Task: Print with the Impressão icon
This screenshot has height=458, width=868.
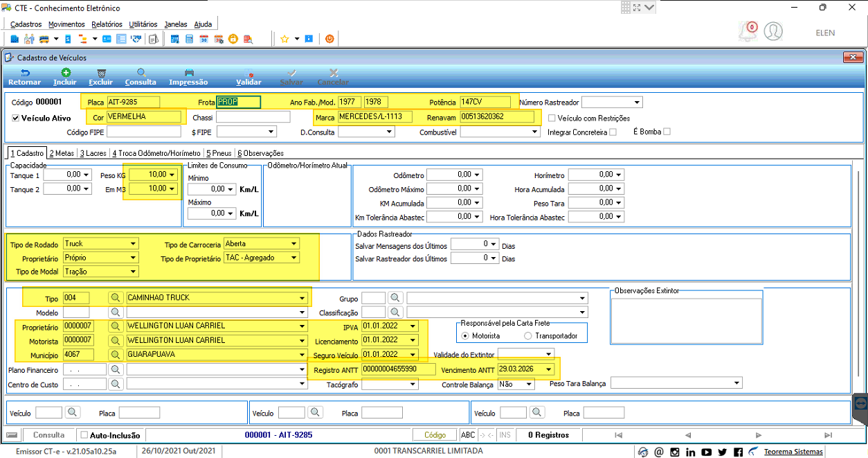Action: pos(188,76)
